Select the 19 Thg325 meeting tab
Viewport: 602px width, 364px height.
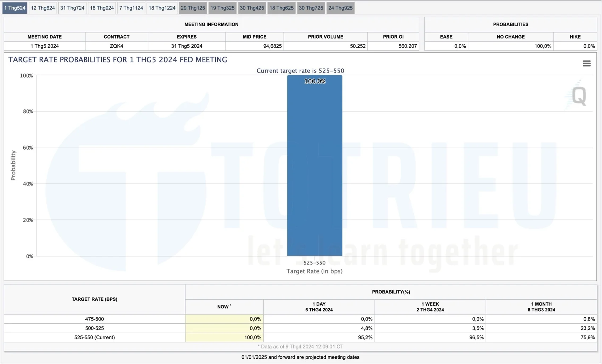coord(222,7)
